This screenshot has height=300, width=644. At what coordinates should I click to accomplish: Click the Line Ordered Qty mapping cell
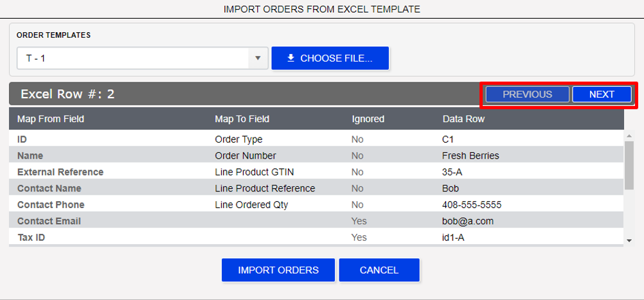click(x=251, y=205)
